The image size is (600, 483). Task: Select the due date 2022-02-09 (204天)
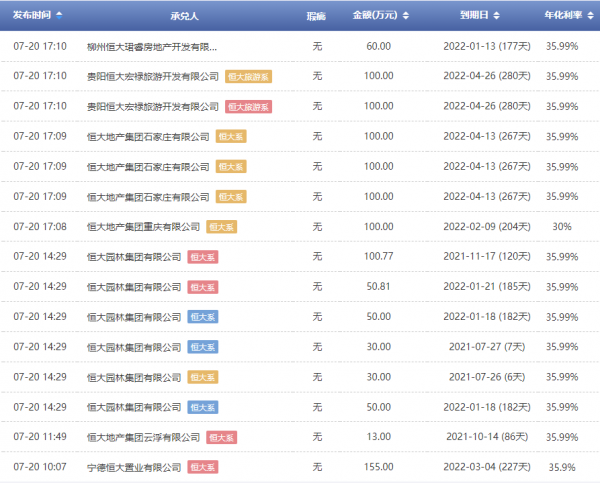click(487, 227)
